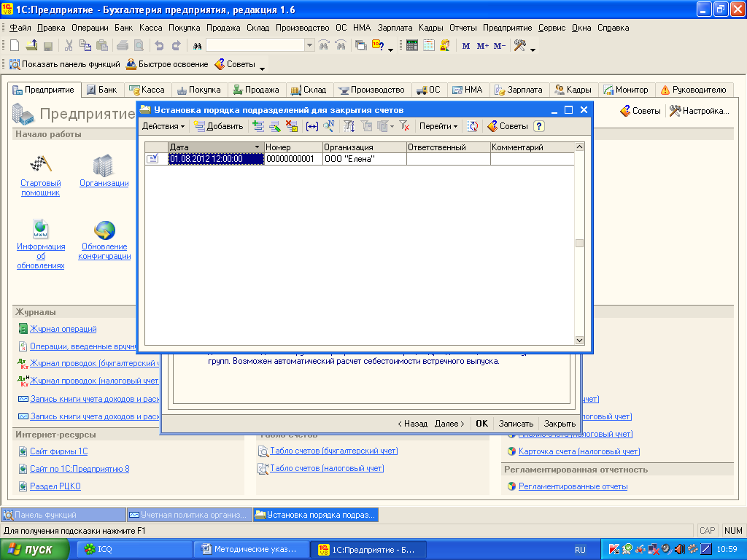Click the Set date interval icon
Screen dimensions: 747x560
[x=312, y=126]
